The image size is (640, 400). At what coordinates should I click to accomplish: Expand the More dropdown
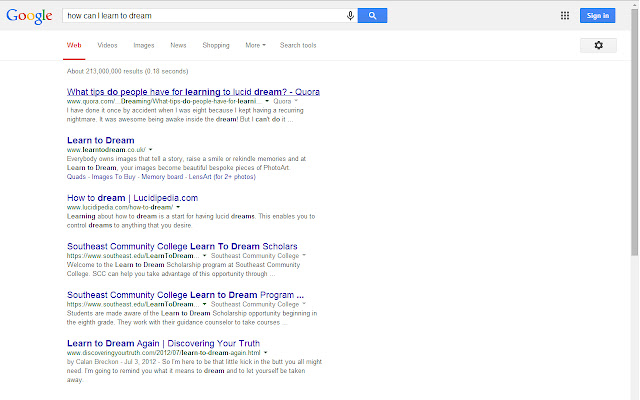click(x=255, y=45)
